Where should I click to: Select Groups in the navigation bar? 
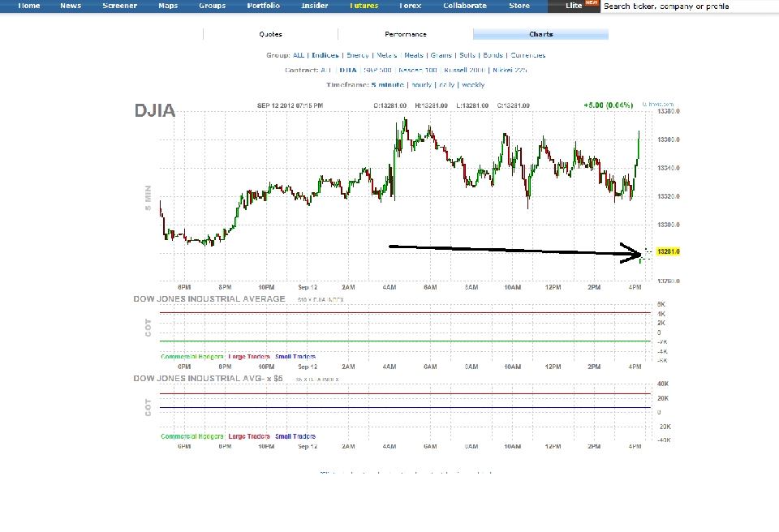[x=212, y=6]
